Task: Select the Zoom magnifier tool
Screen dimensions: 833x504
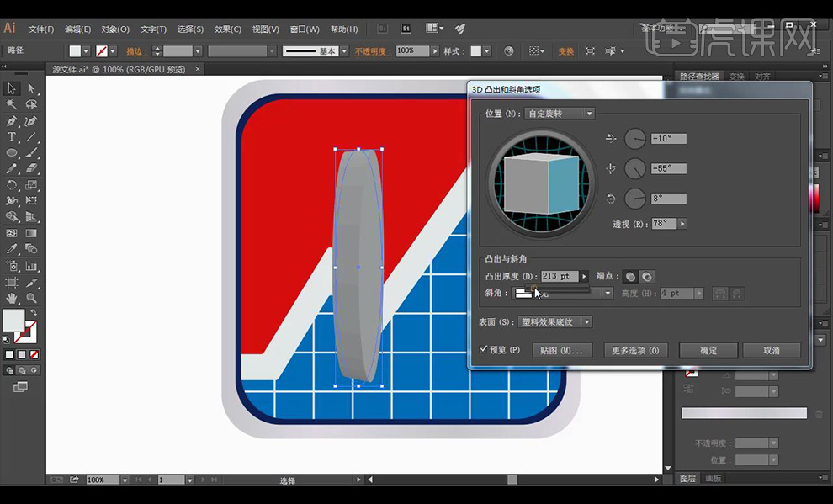Action: pos(31,298)
